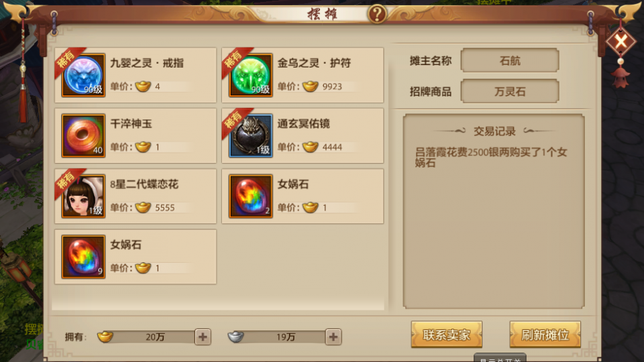
Task: Click the silver ingot currency icon
Action: point(235,337)
